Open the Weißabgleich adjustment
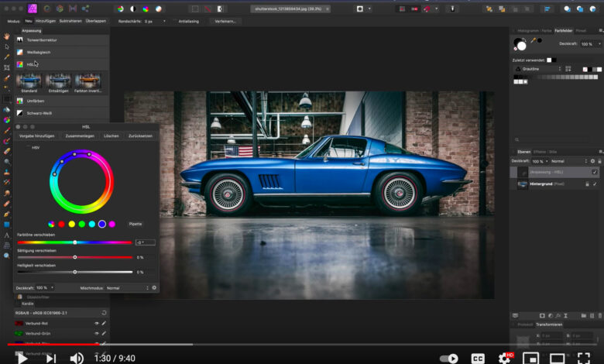The width and height of the screenshot is (604, 364). (x=39, y=52)
